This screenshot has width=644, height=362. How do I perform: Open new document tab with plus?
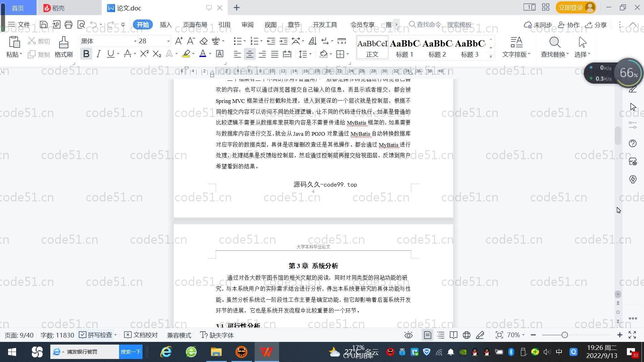pyautogui.click(x=236, y=7)
